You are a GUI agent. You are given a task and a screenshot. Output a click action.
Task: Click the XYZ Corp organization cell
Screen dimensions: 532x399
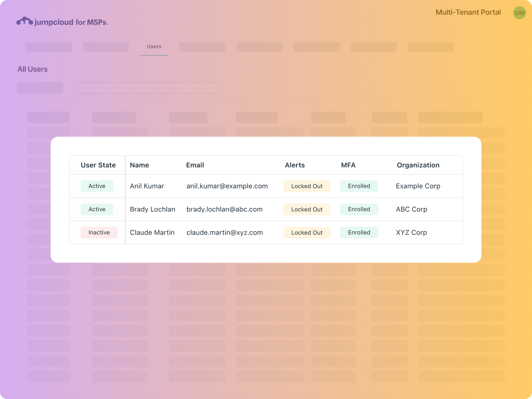[x=412, y=233]
